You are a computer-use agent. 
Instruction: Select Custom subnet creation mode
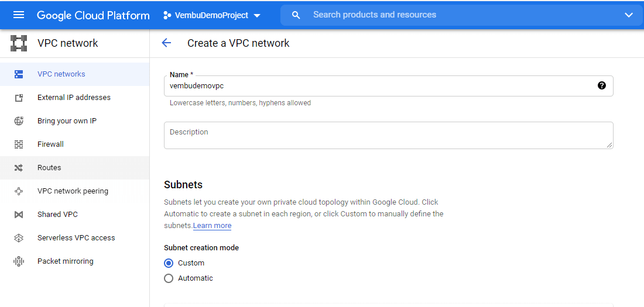coord(169,263)
